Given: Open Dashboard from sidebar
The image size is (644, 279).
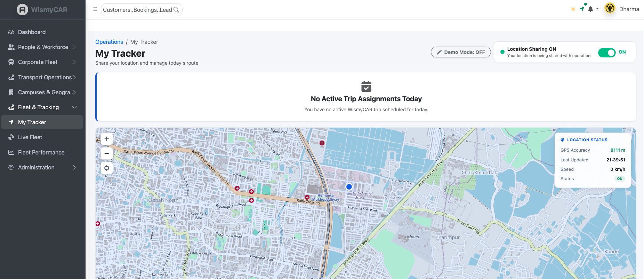Looking at the screenshot, I should 42,32.
